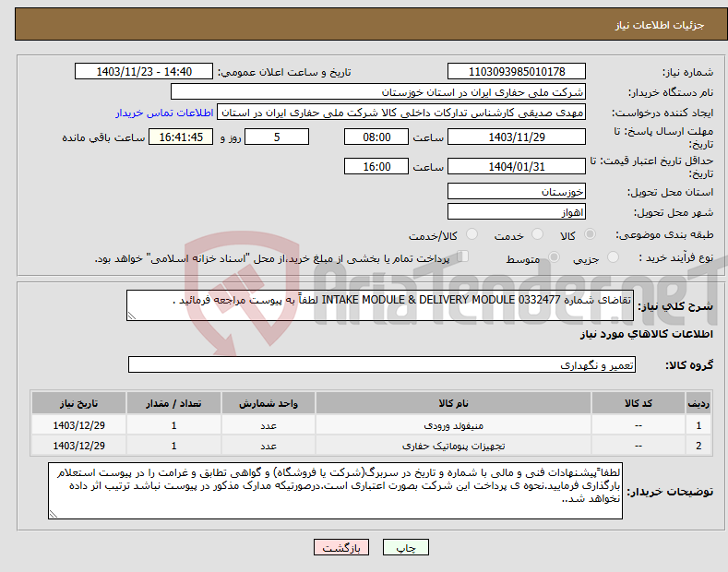
Task: Click the ردیف column header
Action: click(x=698, y=403)
